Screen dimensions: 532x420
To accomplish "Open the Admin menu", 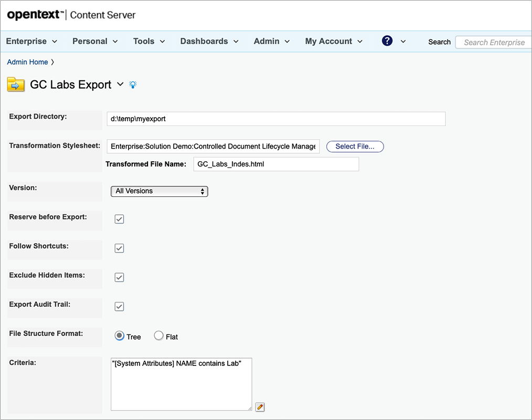I will click(x=272, y=41).
